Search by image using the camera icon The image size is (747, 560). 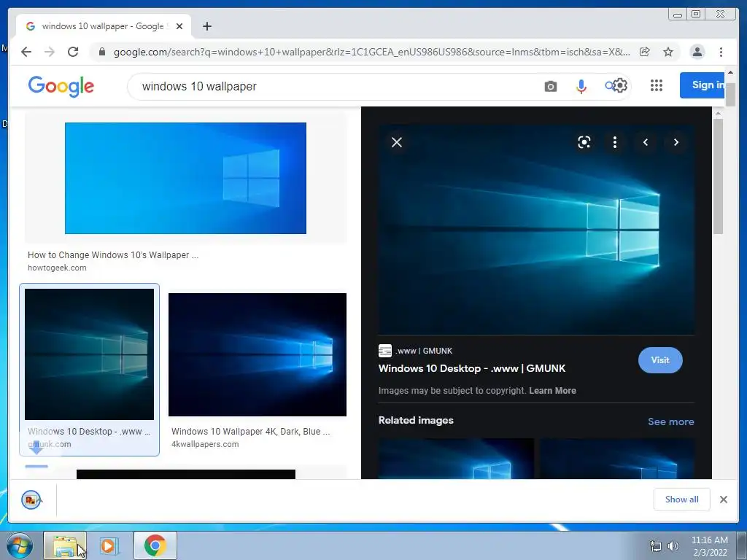point(550,86)
